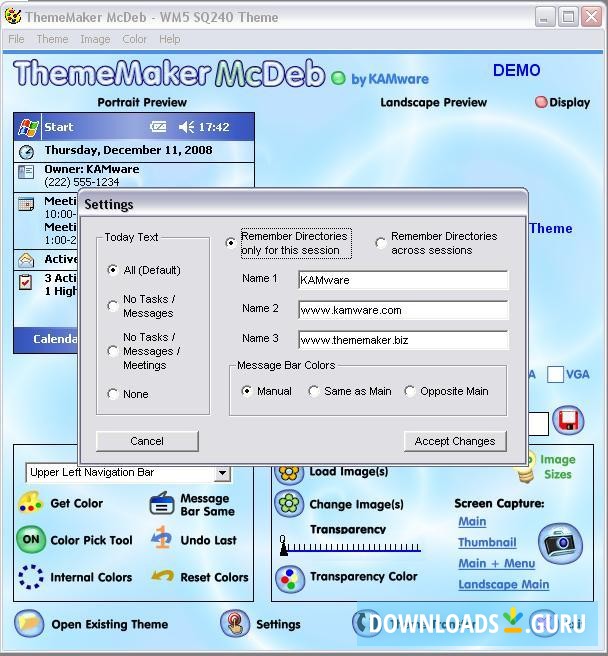Open the Color menu
Viewport: 608px width, 656px height.
tap(134, 39)
